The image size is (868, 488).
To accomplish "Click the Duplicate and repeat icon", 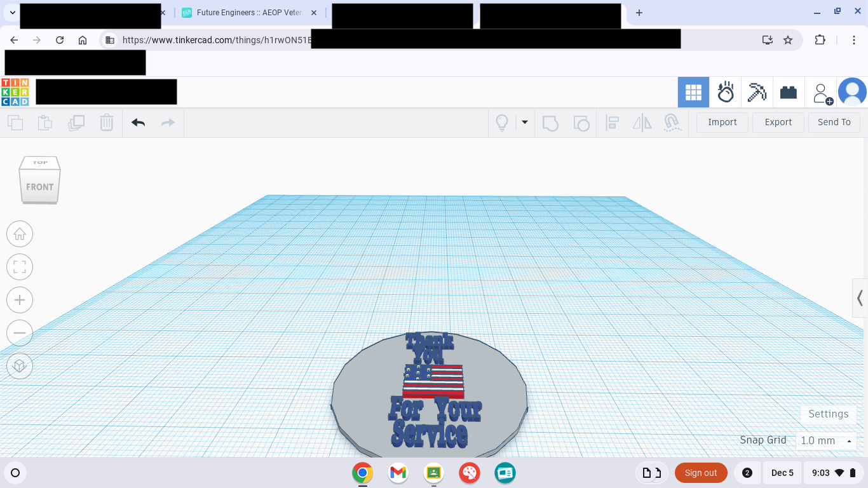I will [x=76, y=123].
